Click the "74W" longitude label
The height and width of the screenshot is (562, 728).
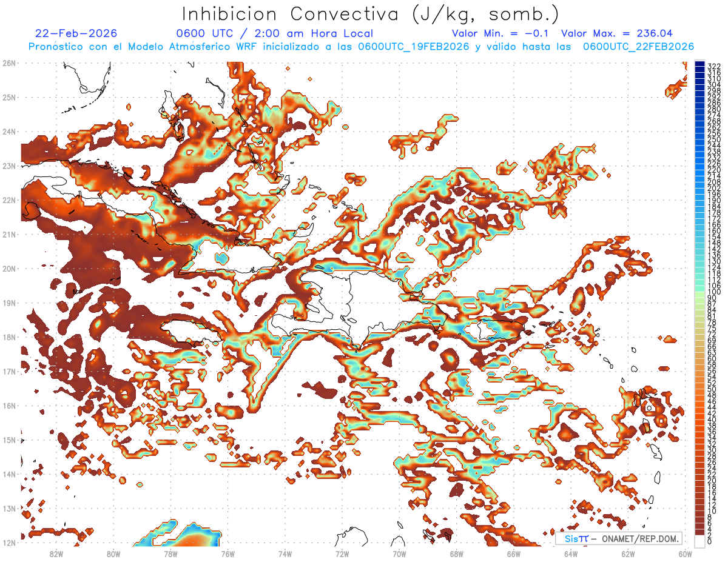point(285,554)
